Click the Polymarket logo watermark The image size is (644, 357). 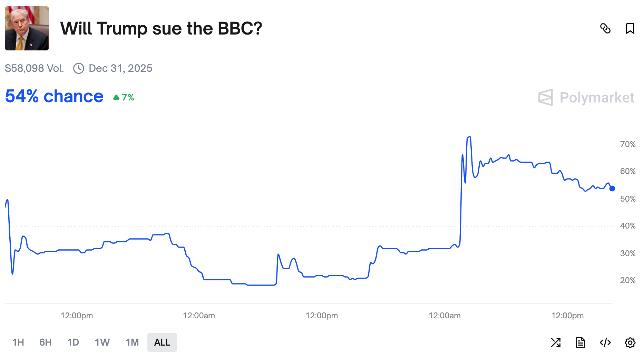click(x=586, y=98)
